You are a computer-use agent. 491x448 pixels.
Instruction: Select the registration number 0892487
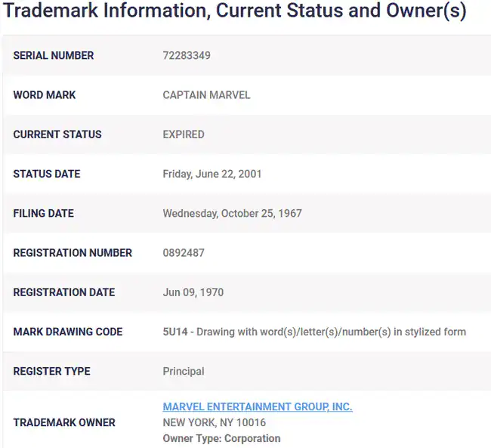[x=184, y=253]
